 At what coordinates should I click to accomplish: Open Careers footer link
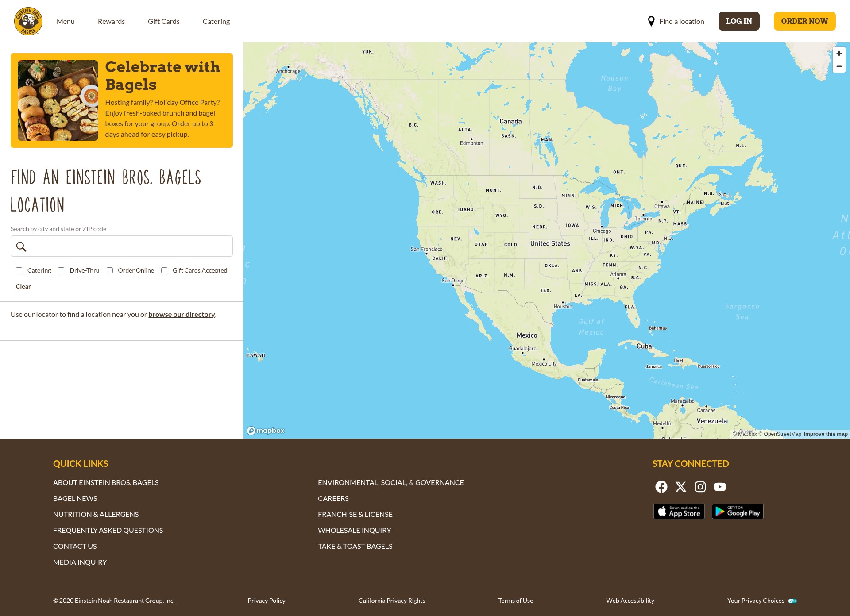coord(333,498)
